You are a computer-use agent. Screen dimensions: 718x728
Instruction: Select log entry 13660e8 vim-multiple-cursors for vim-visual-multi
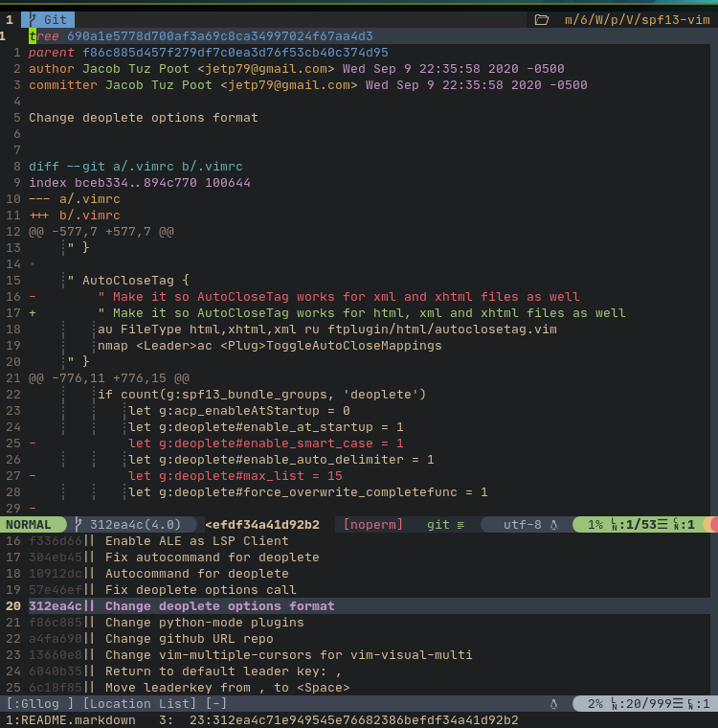tap(251, 654)
